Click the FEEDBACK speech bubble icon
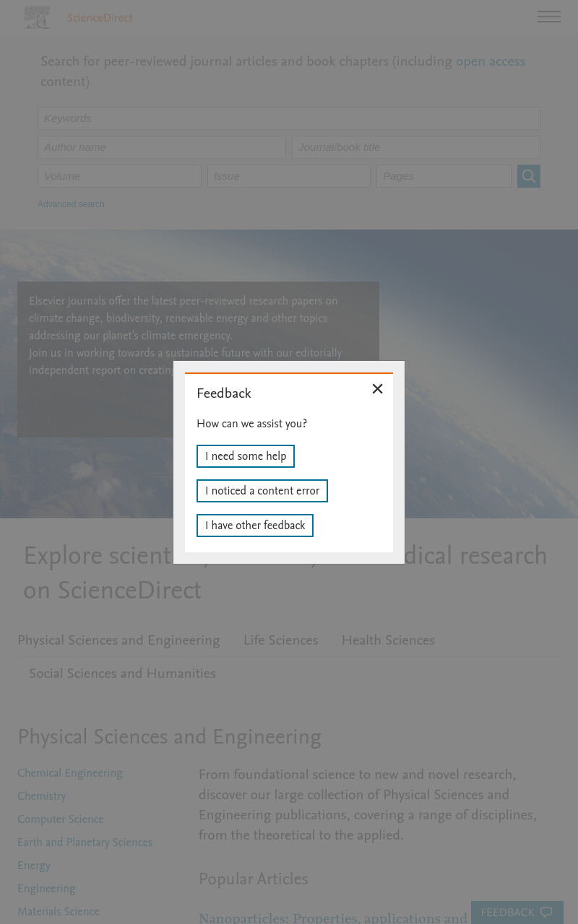 (x=546, y=912)
